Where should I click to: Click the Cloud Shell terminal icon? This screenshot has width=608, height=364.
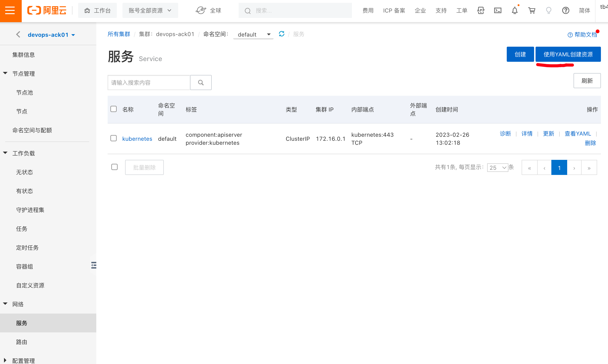pyautogui.click(x=498, y=11)
